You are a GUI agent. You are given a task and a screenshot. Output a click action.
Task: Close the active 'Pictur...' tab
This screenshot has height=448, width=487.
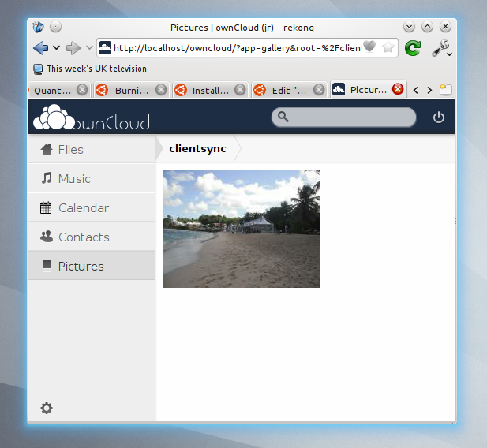point(398,90)
